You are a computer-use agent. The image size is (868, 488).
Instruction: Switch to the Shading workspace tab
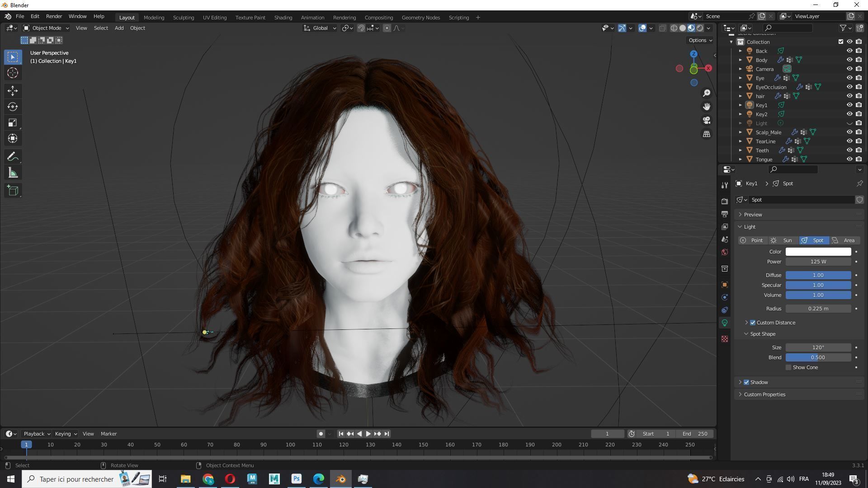pos(283,17)
